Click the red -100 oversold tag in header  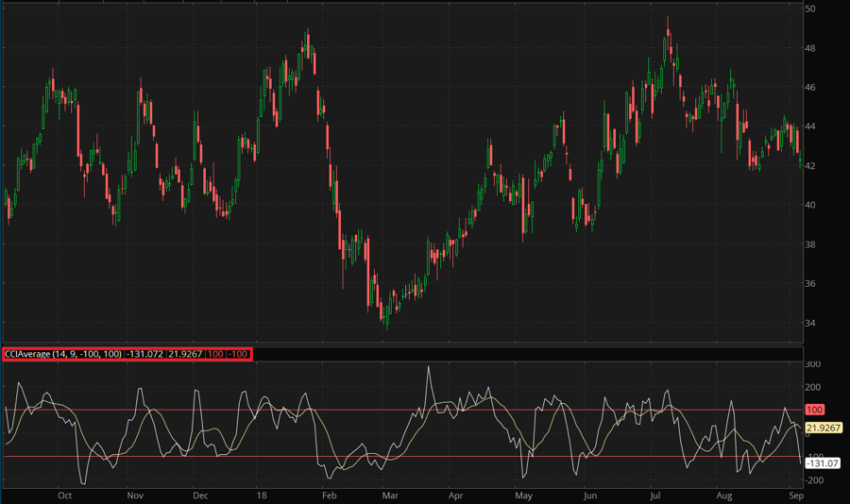point(237,354)
